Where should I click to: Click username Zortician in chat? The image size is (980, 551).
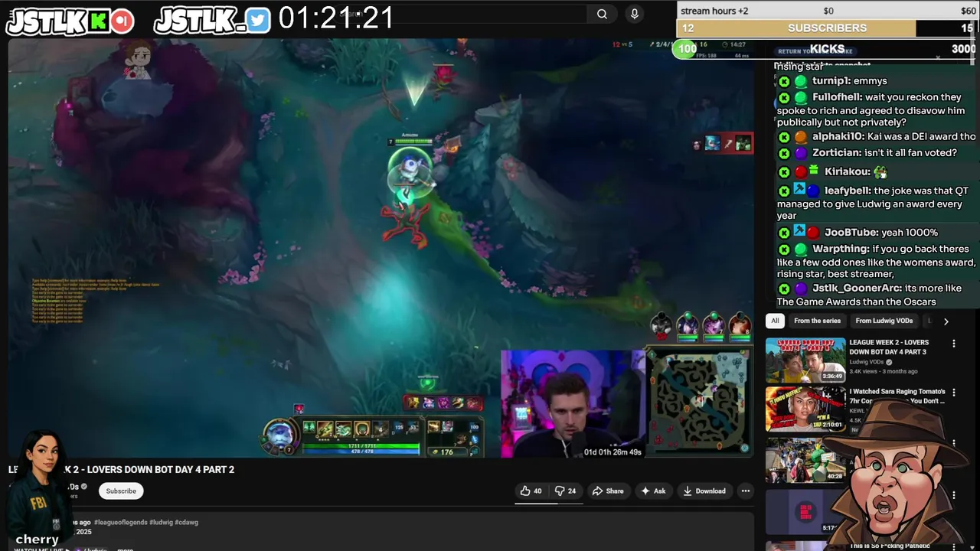(x=836, y=152)
